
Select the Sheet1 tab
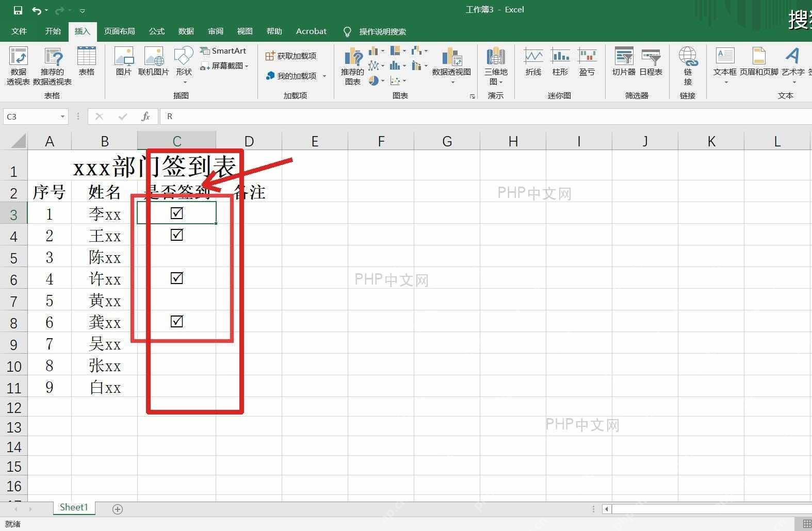(74, 507)
